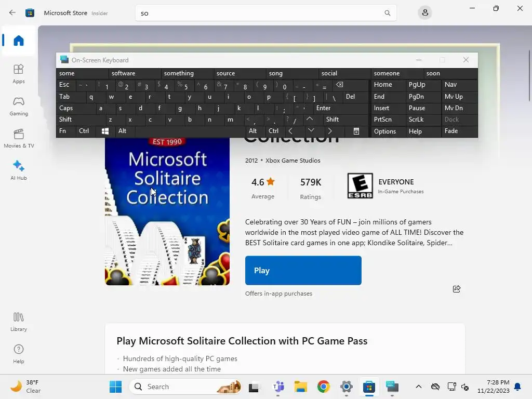Click the back arrow in Microsoft Store
Screen dimensions: 532x399
(12, 13)
